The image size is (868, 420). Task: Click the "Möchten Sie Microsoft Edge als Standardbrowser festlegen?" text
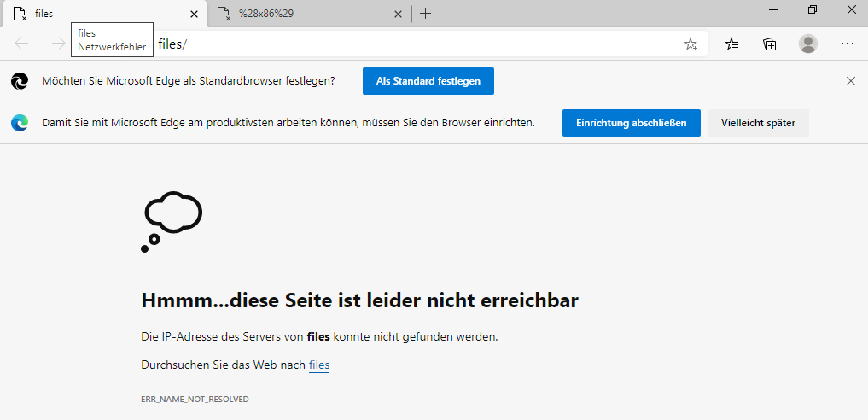(x=189, y=81)
